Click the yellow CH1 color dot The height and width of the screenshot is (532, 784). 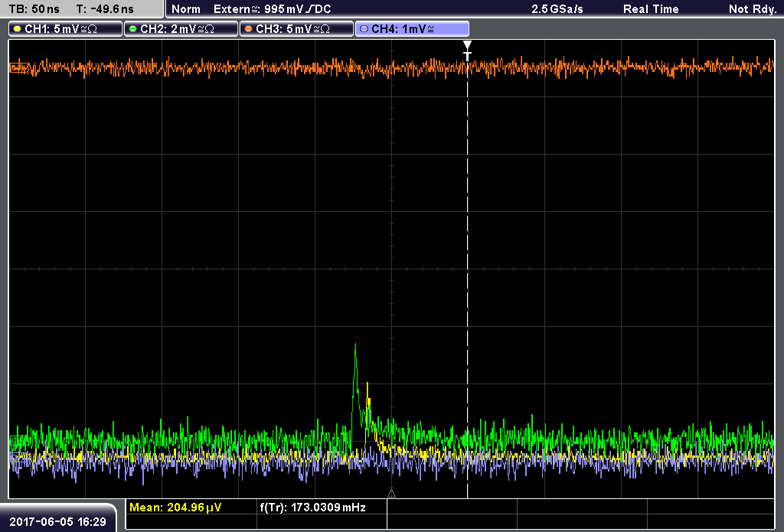click(x=18, y=29)
